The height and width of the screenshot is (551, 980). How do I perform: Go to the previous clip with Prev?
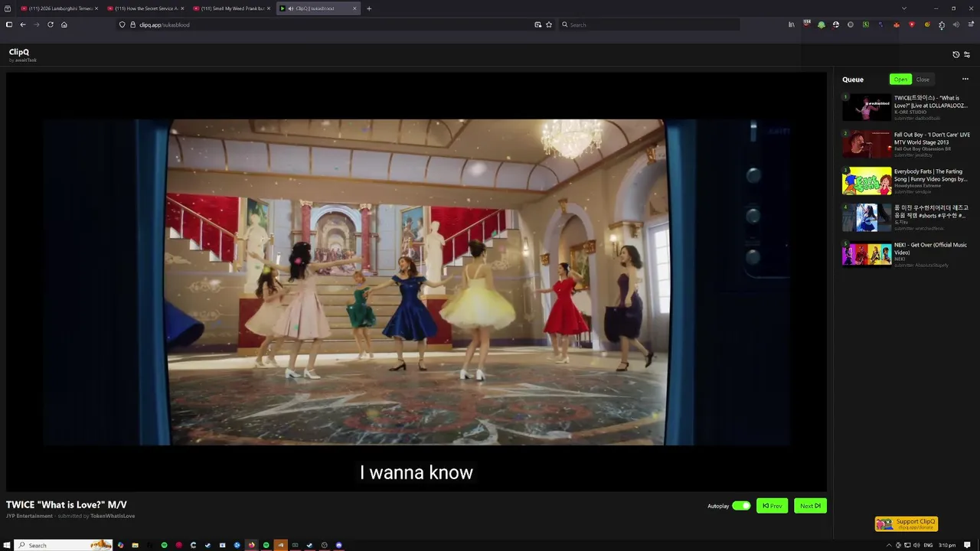tap(772, 506)
